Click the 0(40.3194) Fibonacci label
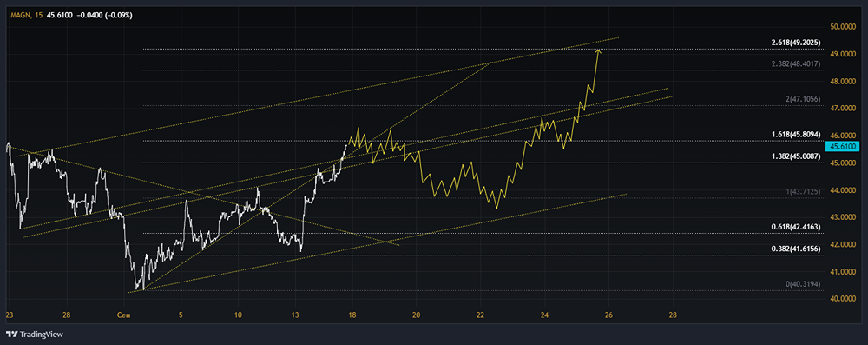Image resolution: width=868 pixels, height=345 pixels. point(803,284)
